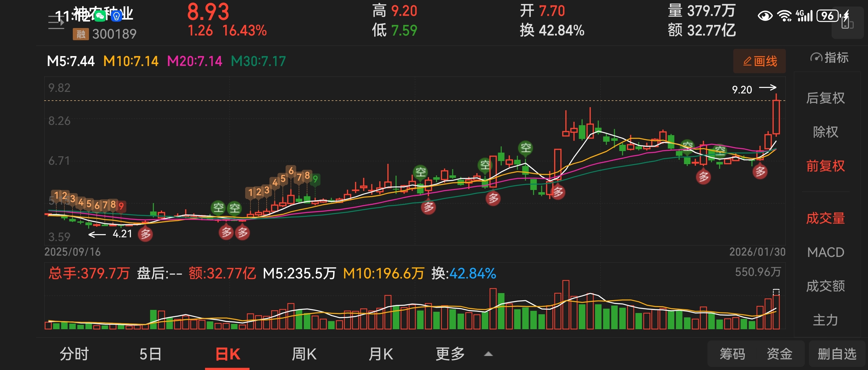Tap the 融 margin badge
The width and height of the screenshot is (868, 370).
81,34
